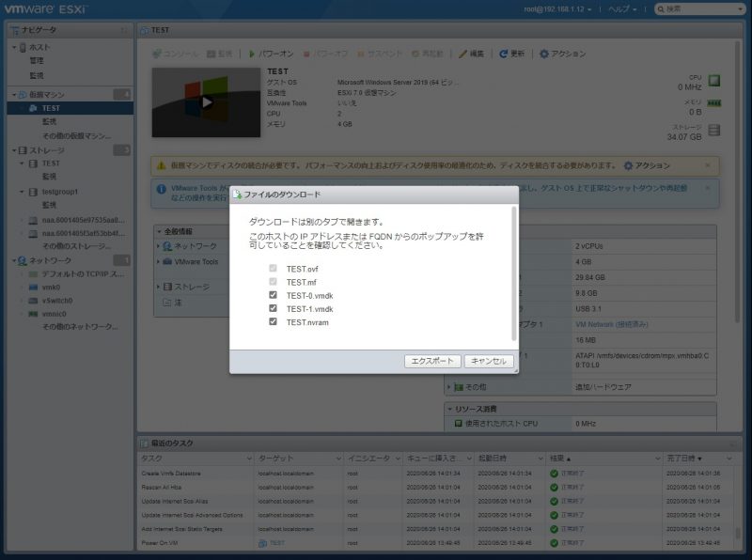Collapse the リソース消費 section

point(450,409)
